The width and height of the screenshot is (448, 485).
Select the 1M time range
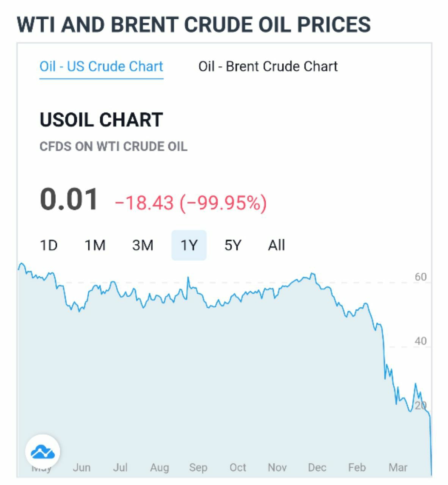94,245
